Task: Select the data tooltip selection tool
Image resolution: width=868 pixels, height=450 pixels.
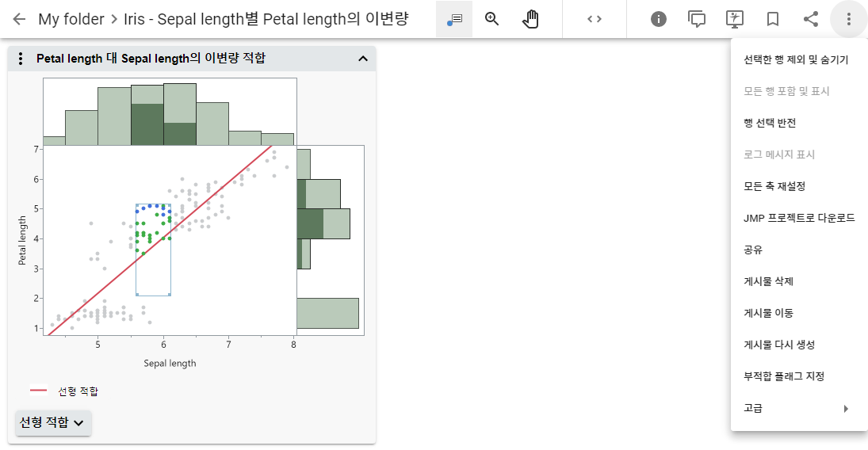Action: (454, 19)
